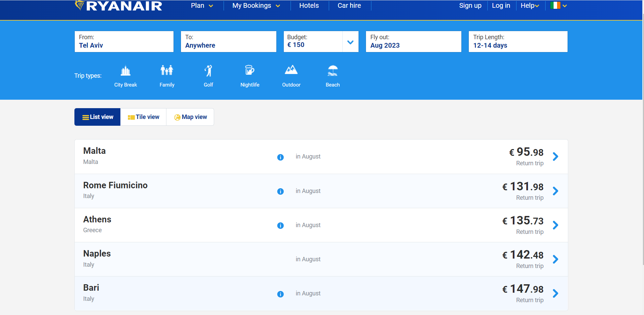Select the City Break trip type icon

point(125,71)
